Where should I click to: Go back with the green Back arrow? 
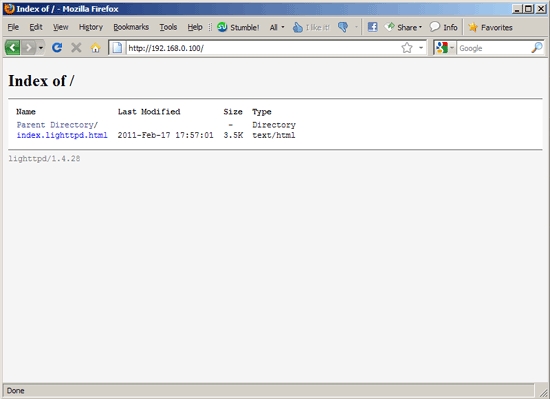point(12,47)
